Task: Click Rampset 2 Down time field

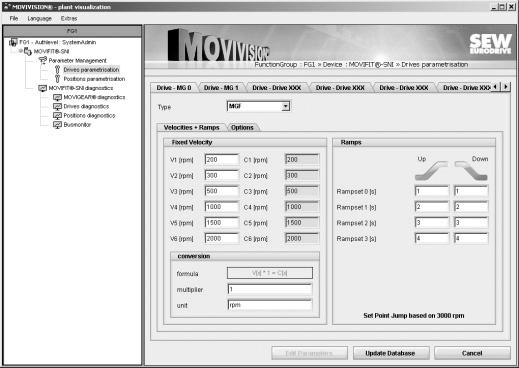Action: tap(471, 223)
